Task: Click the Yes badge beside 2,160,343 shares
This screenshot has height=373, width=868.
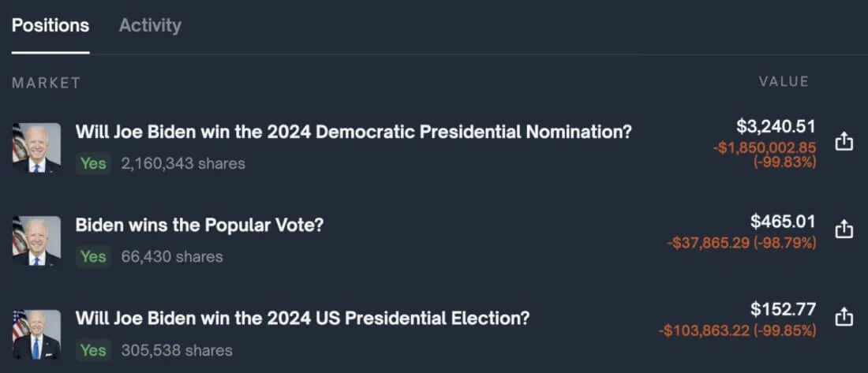Action: [93, 164]
